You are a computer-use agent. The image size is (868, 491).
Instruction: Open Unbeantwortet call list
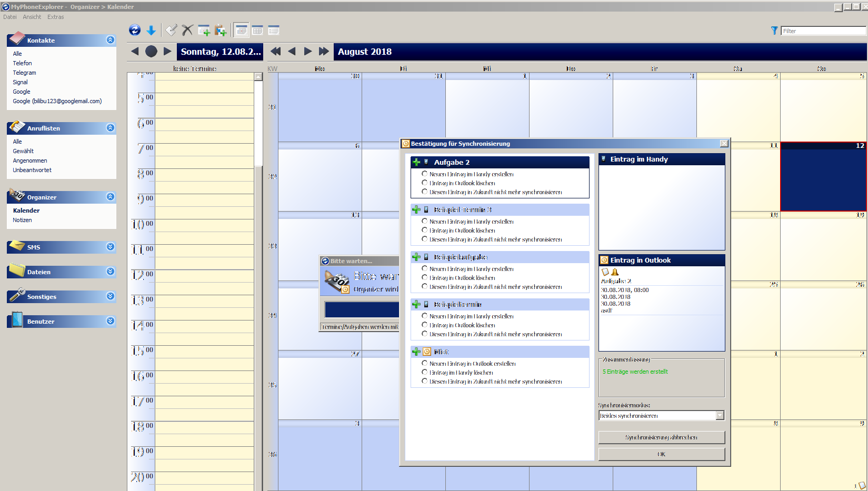point(32,170)
